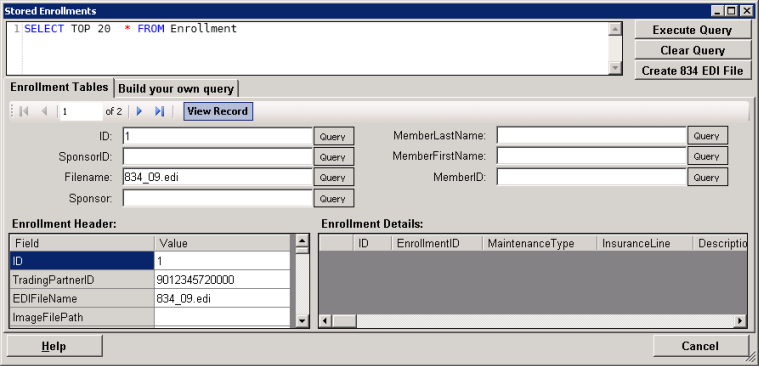The height and width of the screenshot is (366, 759).
Task: Open the Build your own query tab
Action: click(x=176, y=89)
